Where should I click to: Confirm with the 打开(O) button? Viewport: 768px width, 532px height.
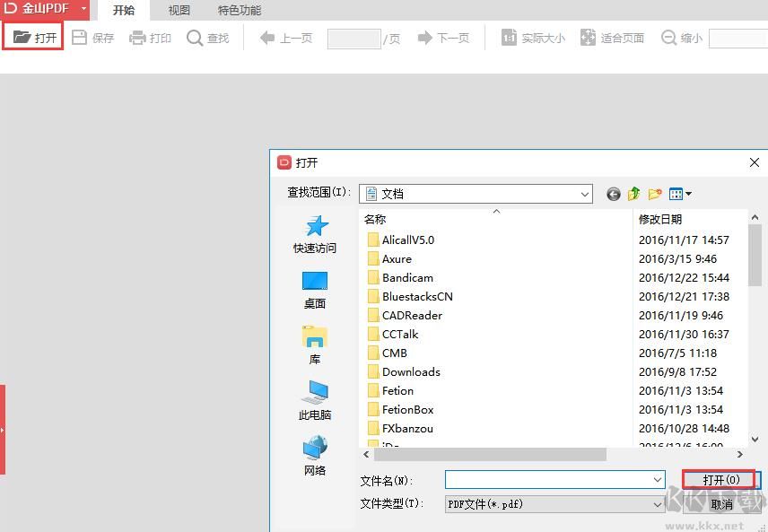719,479
